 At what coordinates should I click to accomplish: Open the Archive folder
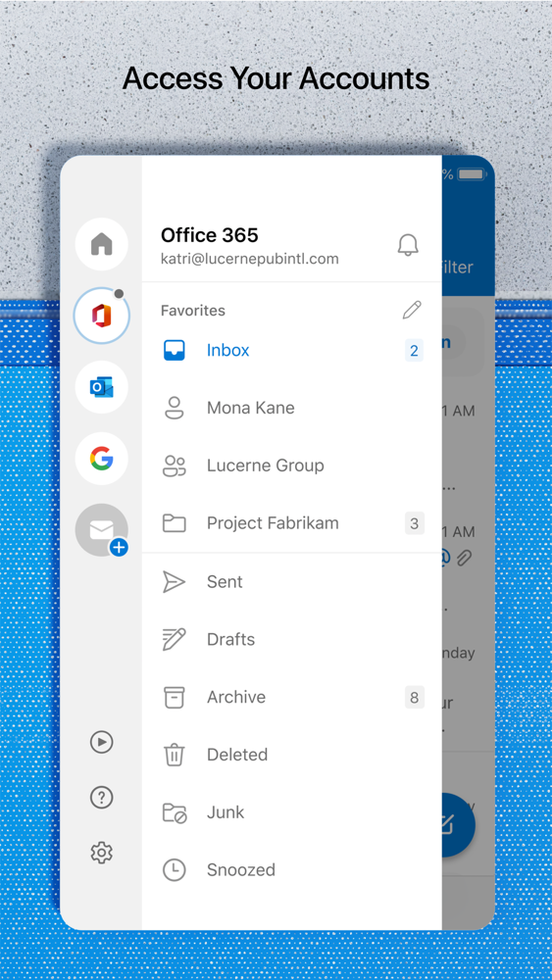[x=292, y=697]
